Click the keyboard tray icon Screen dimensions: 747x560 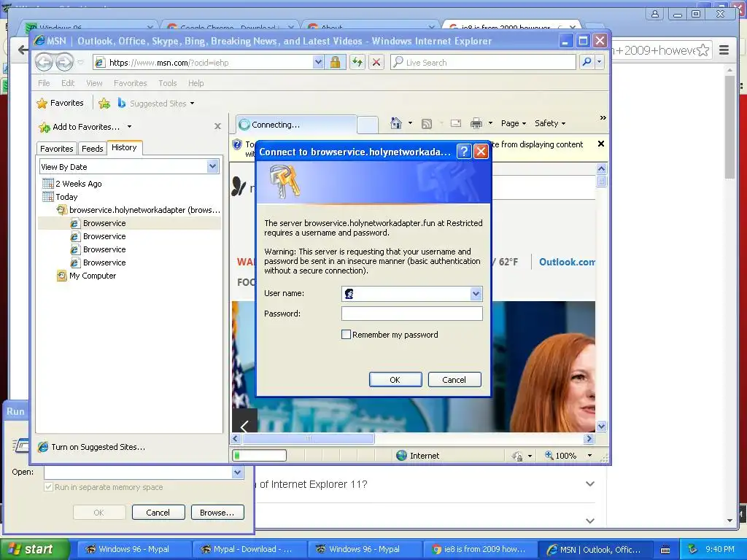click(665, 550)
